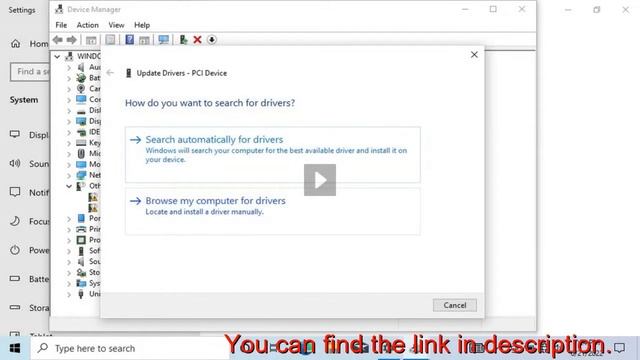Toggle the show/hide console tree toolbar icon
The width and height of the screenshot is (640, 360).
pyautogui.click(x=91, y=40)
